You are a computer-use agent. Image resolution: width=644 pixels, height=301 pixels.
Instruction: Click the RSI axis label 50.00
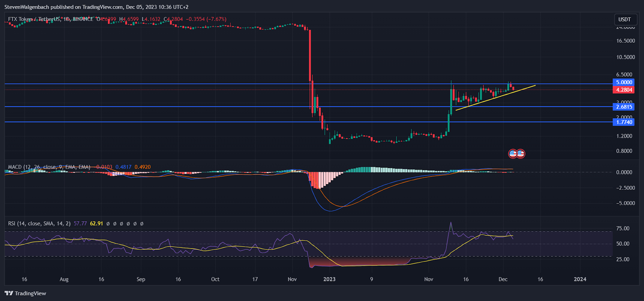coord(623,244)
